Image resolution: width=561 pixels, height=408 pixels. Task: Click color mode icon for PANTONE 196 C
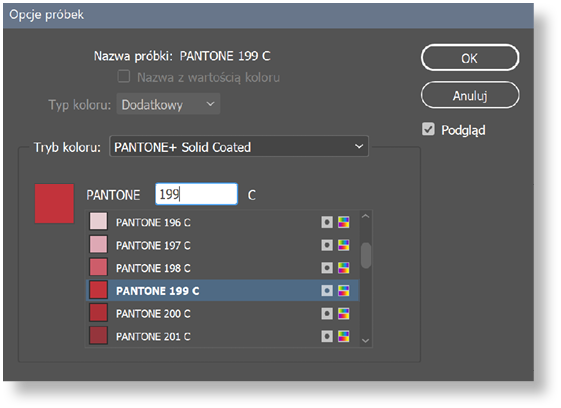click(344, 222)
